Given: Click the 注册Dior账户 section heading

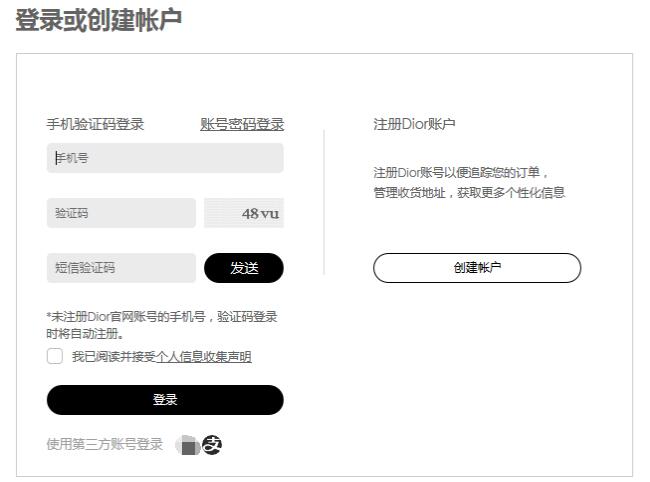Looking at the screenshot, I should click(x=414, y=125).
